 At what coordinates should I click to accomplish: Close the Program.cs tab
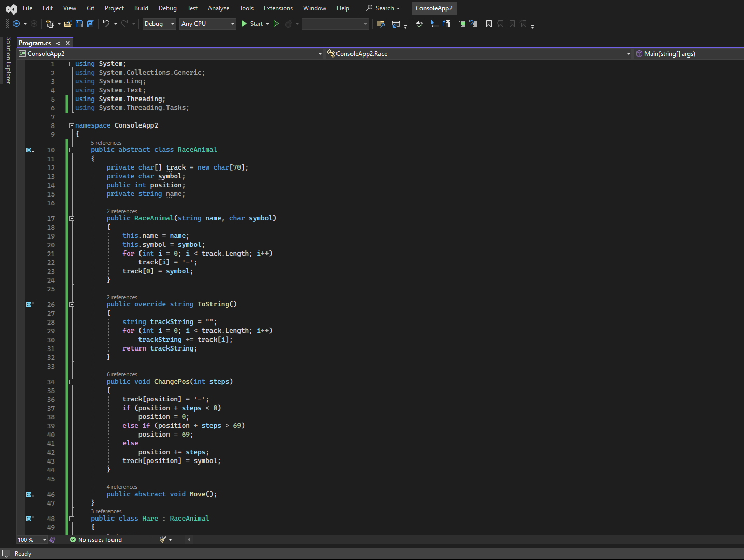coord(68,43)
